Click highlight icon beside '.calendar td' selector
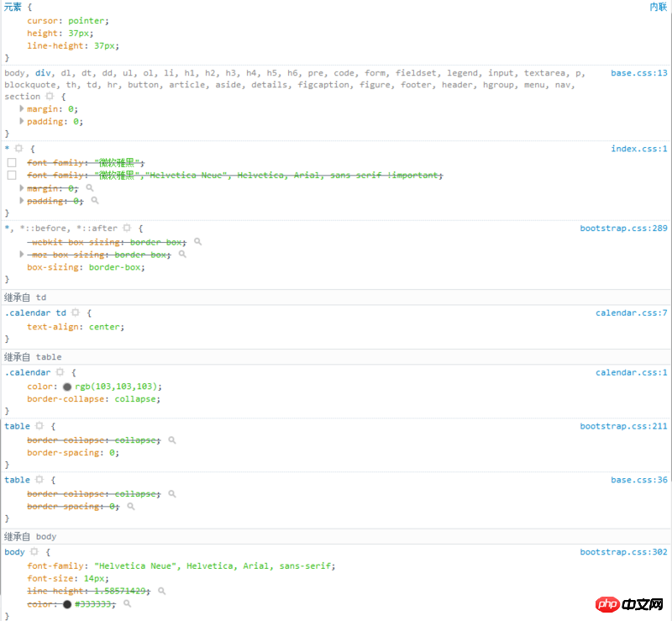Viewport: 672px width, 621px height. pos(76,313)
